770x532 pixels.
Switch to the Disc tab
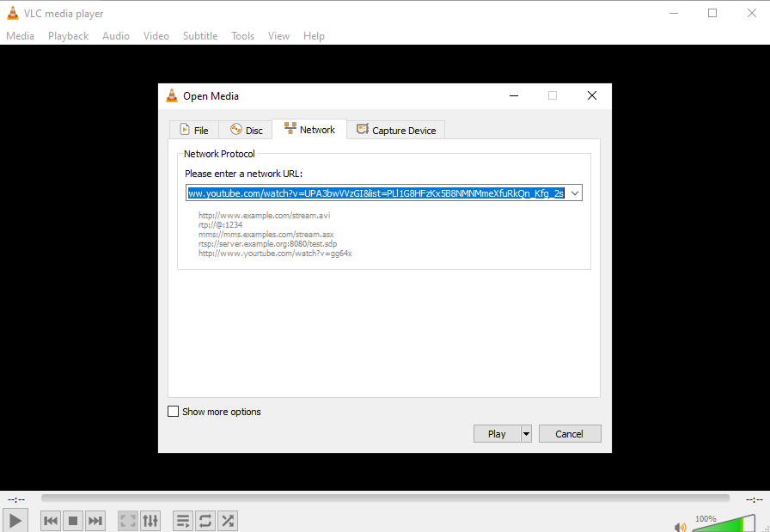247,130
